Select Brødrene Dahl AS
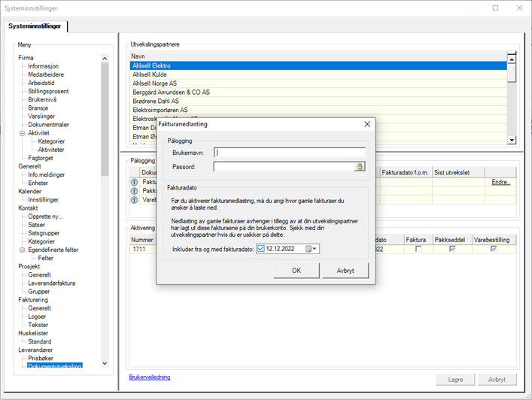 pos(318,101)
